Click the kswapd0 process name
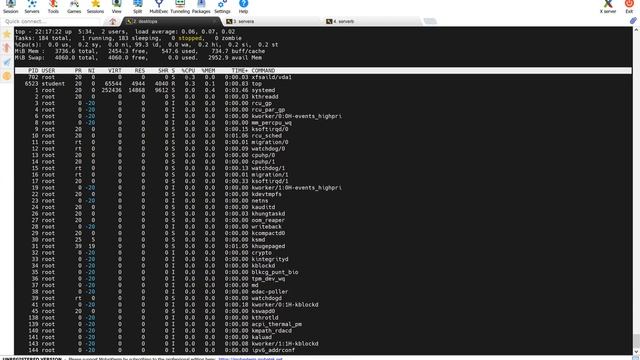This screenshot has width=640, height=360. click(x=263, y=311)
